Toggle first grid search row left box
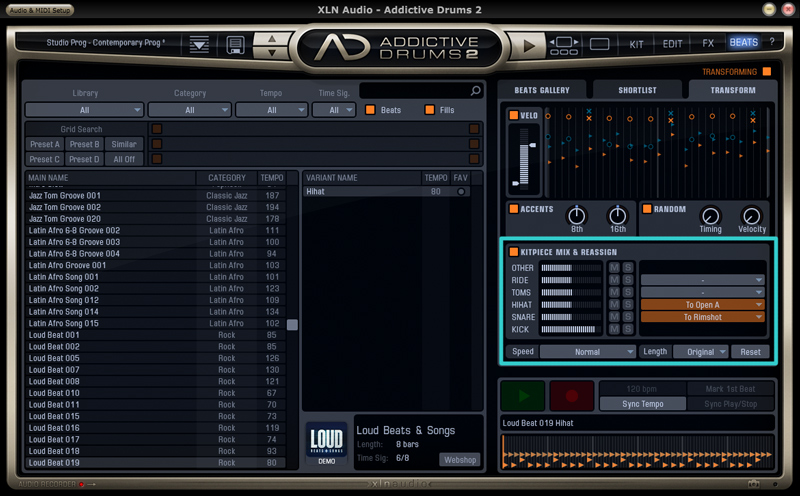The image size is (800, 496). pyautogui.click(x=157, y=129)
